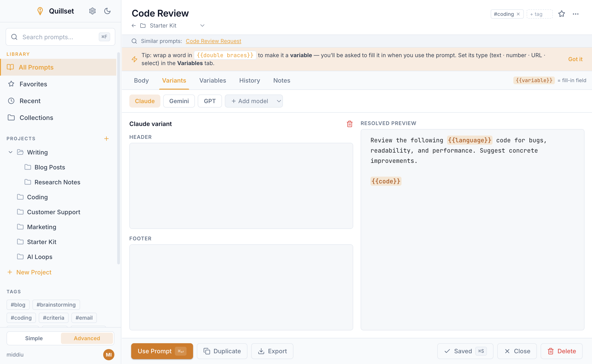The height and width of the screenshot is (364, 592).
Task: Select the Writing project
Action: click(x=37, y=152)
